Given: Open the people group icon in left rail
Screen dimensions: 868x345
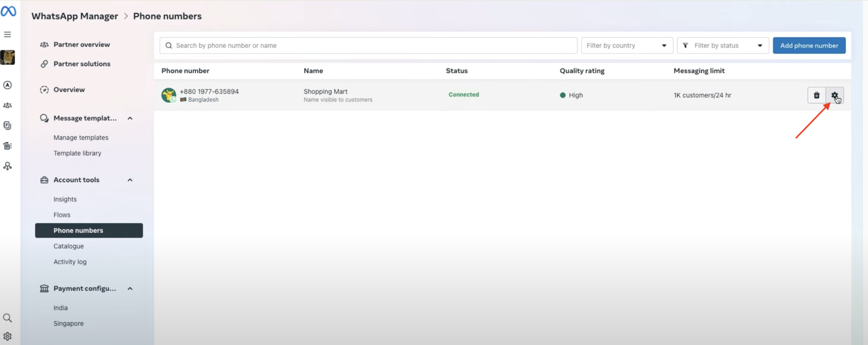Looking at the screenshot, I should coord(8,105).
